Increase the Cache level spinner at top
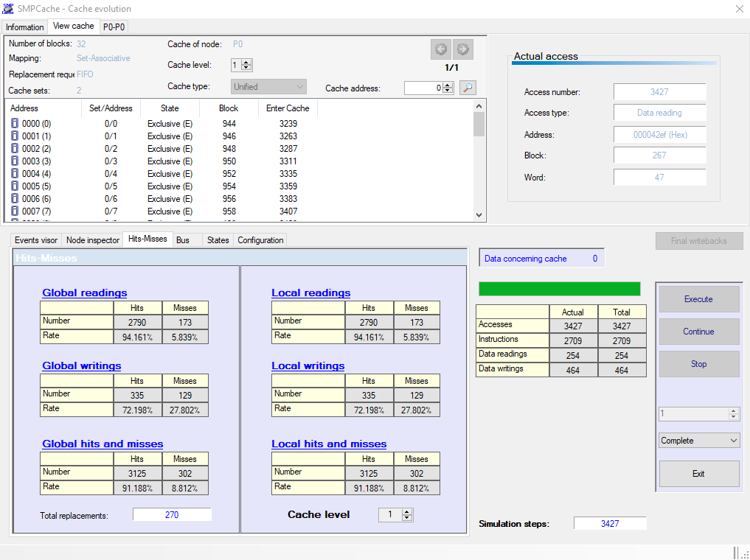Screen dimensions: 750x560 pos(247,62)
